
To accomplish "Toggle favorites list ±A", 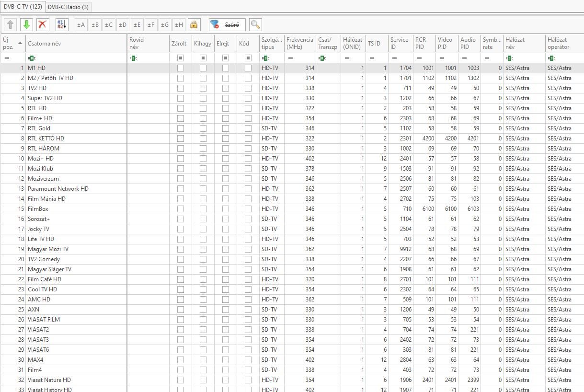I will click(81, 25).
